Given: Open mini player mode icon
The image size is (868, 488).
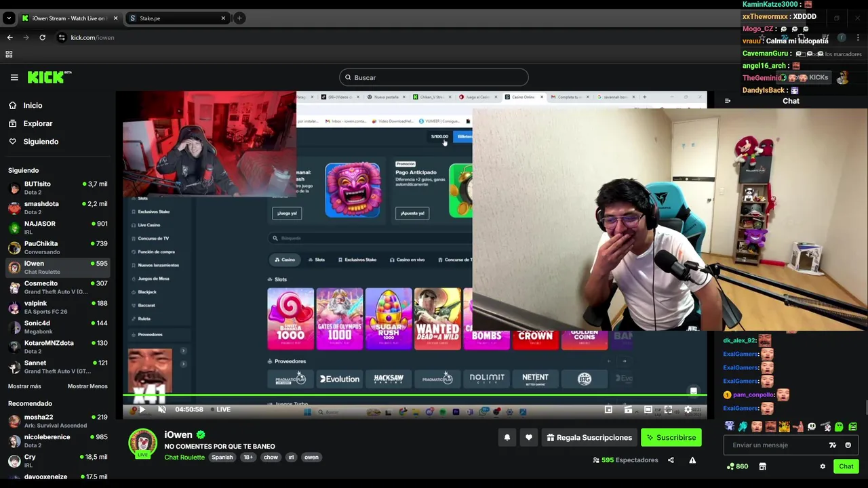Looking at the screenshot, I should (608, 409).
